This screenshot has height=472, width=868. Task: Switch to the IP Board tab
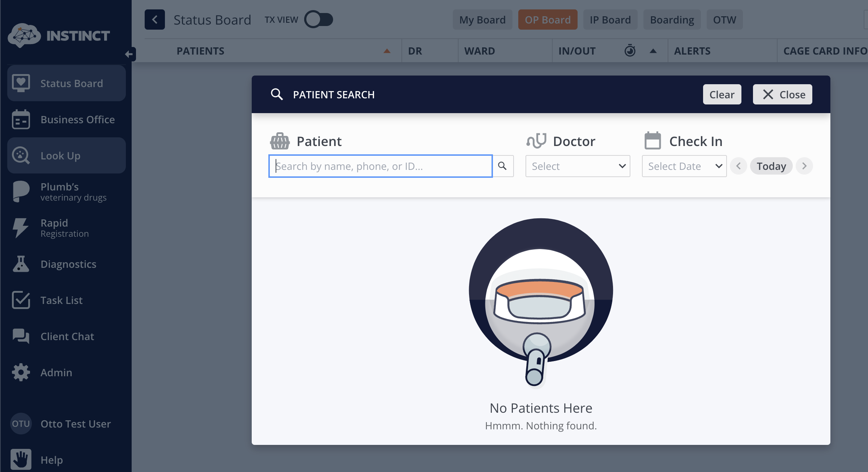[x=610, y=20]
